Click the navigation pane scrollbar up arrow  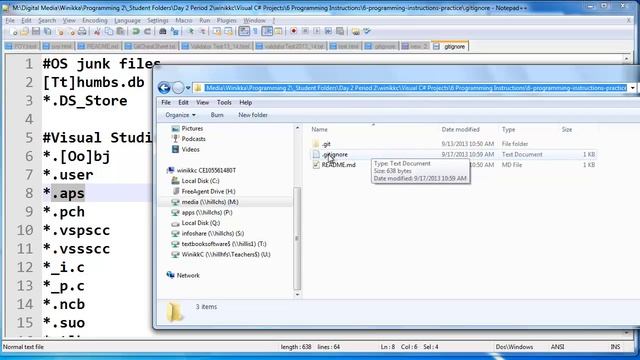tap(297, 128)
